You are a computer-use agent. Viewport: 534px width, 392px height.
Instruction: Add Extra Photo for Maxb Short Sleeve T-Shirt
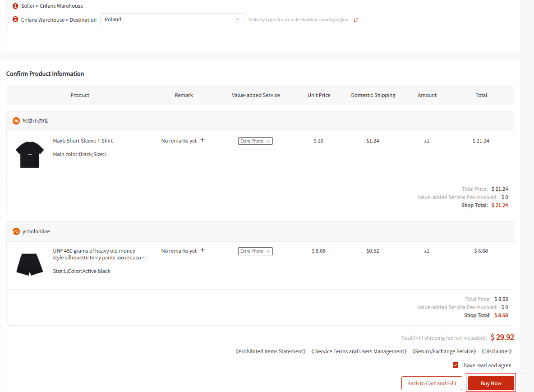click(255, 141)
